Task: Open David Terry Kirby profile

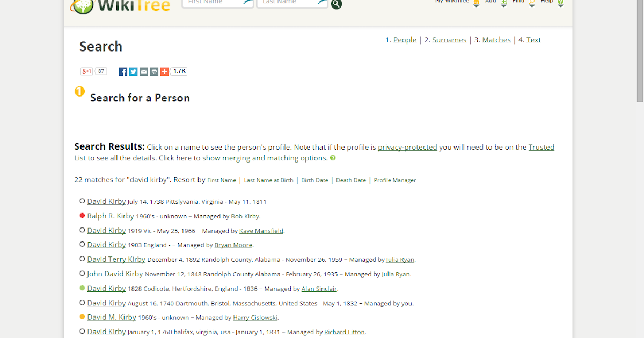Action: [116, 259]
